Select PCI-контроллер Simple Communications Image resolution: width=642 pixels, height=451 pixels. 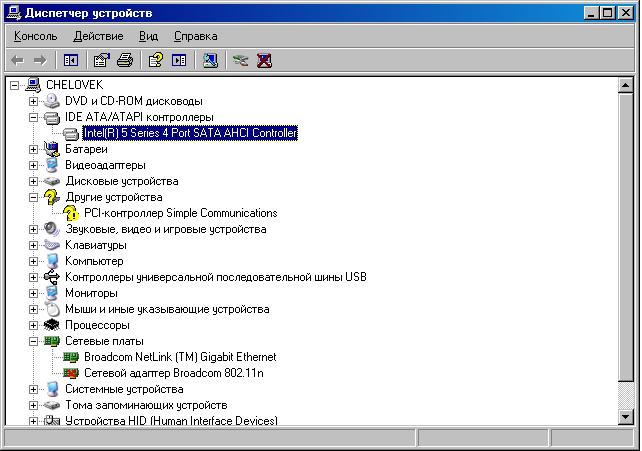(181, 213)
